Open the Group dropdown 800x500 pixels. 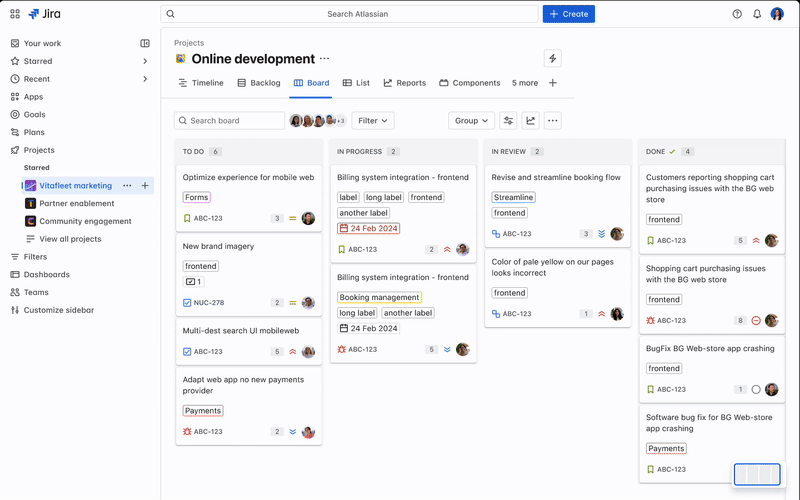(x=471, y=120)
